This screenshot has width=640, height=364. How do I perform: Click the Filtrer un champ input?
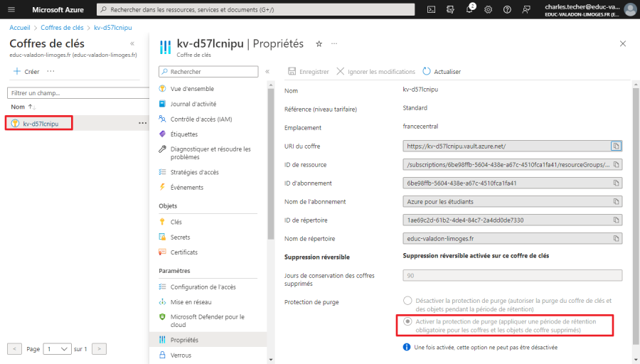click(x=78, y=93)
